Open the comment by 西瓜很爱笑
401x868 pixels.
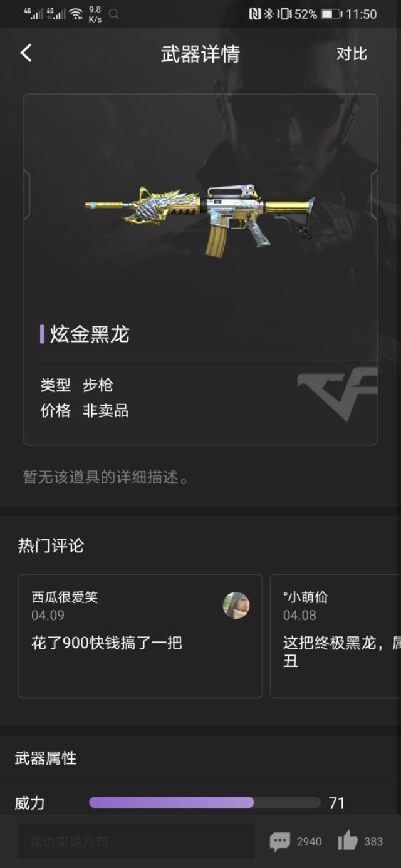point(140,636)
